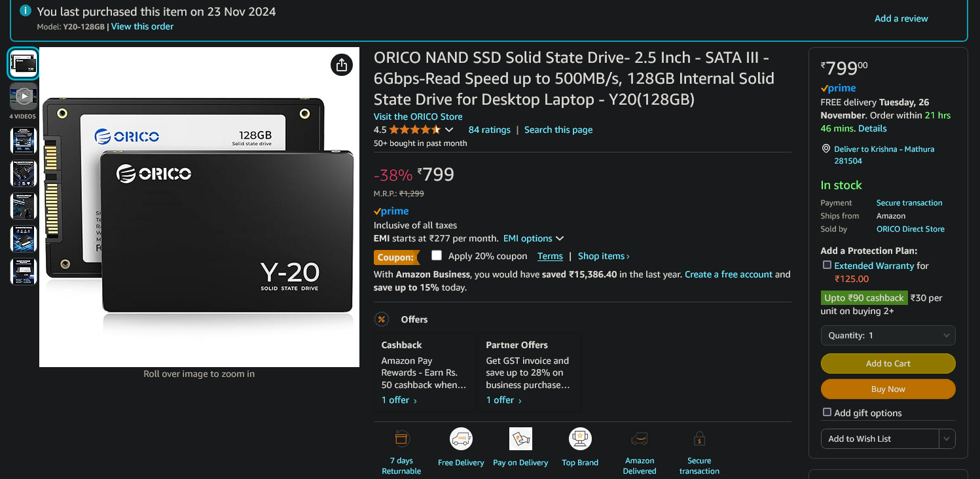Image resolution: width=980 pixels, height=479 pixels.
Task: Open the Partner Offers 1 offer link
Action: point(503,400)
